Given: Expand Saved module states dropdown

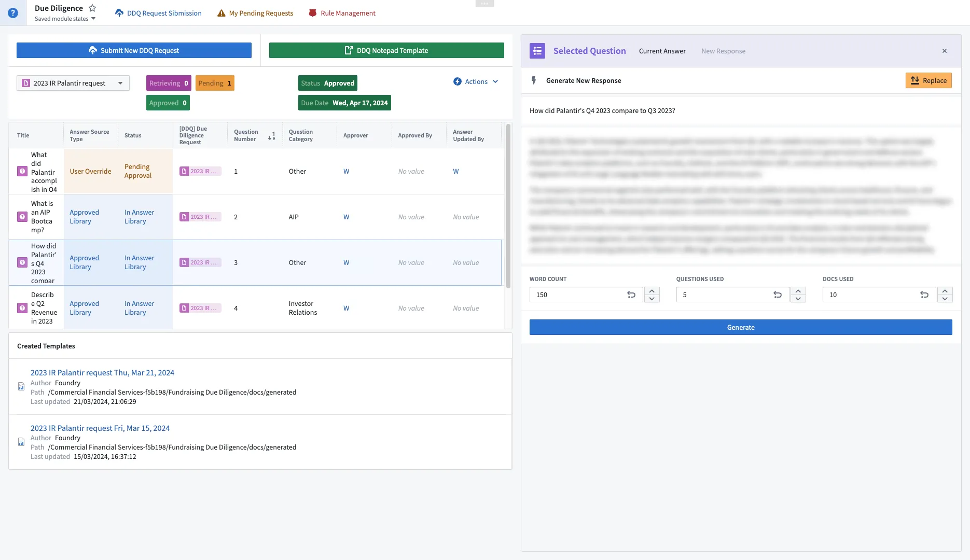Looking at the screenshot, I should point(65,19).
